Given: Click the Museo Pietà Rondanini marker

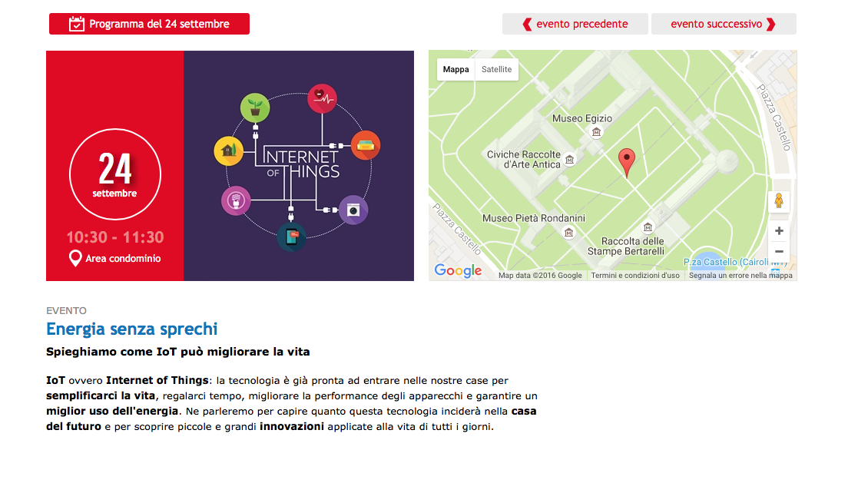Looking at the screenshot, I should tap(568, 233).
